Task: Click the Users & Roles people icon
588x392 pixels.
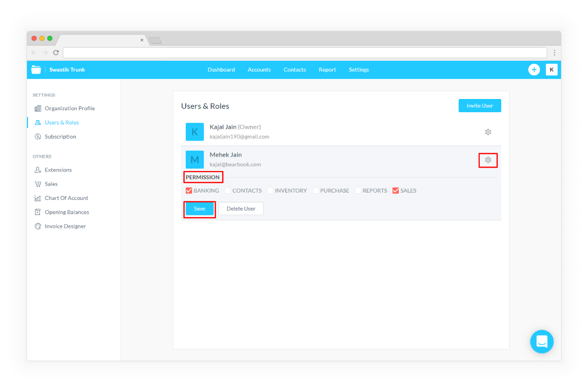Action: coord(38,122)
